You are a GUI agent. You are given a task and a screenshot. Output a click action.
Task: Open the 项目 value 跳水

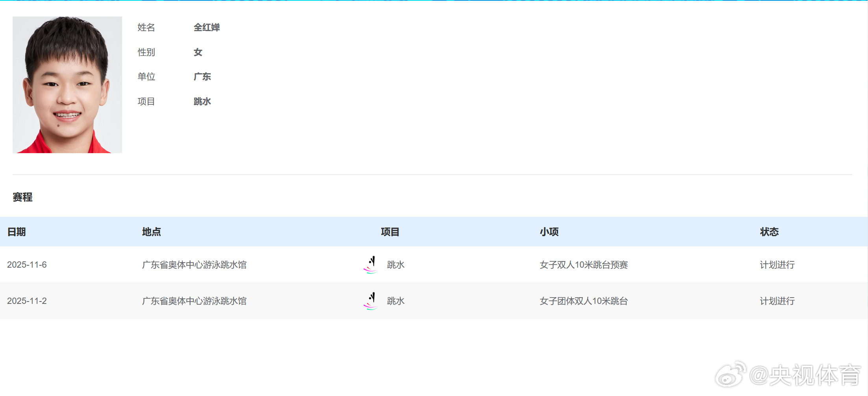pyautogui.click(x=202, y=101)
